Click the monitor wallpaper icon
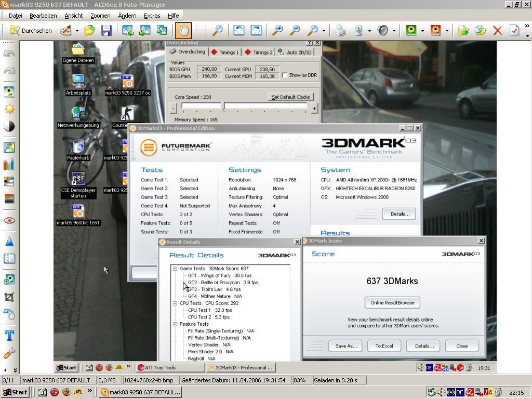The width and height of the screenshot is (532, 399). tap(358, 31)
